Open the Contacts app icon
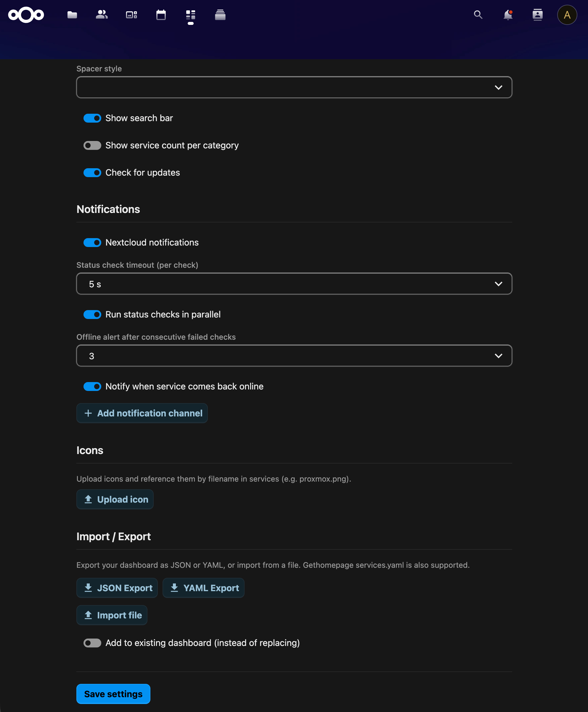This screenshot has height=712, width=588. pyautogui.click(x=102, y=15)
